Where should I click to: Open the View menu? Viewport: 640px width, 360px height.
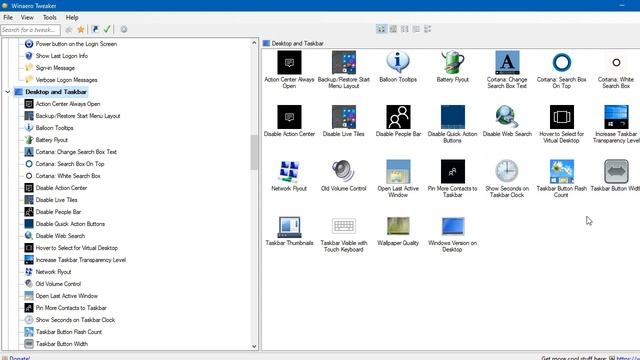(27, 18)
